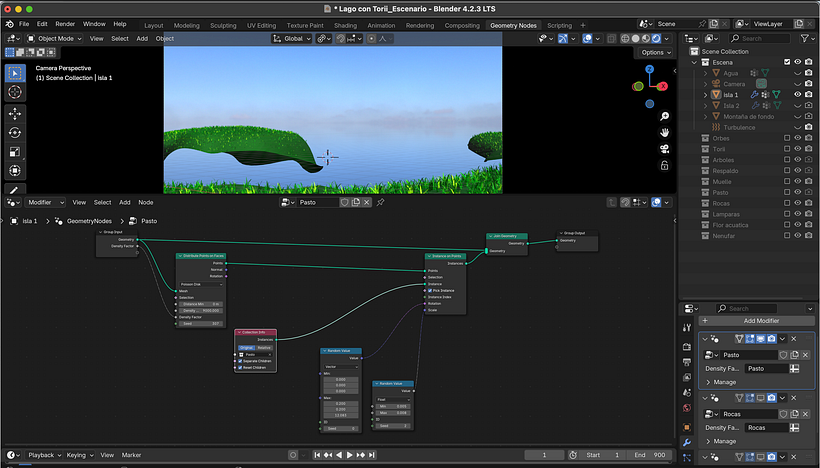
Task: Pick the Transform tool
Action: pos(15,170)
